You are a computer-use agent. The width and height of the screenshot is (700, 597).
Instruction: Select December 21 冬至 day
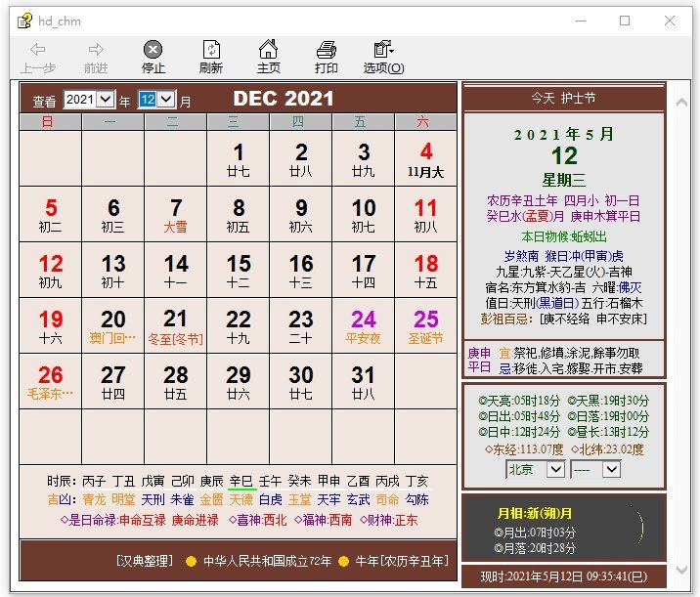point(175,325)
